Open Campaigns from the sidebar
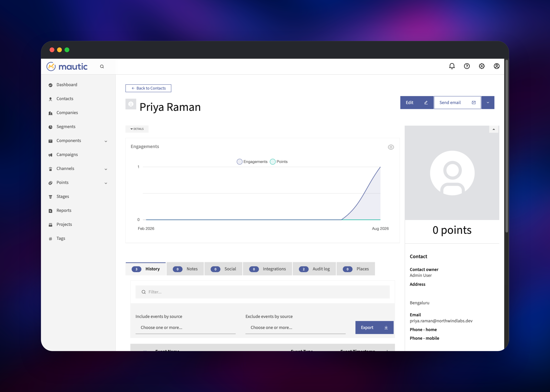 point(67,155)
